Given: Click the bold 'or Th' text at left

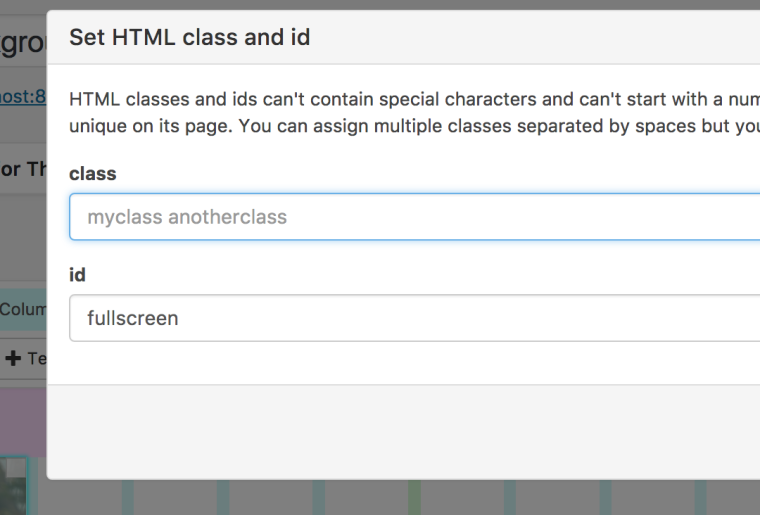Looking at the screenshot, I should [22, 169].
